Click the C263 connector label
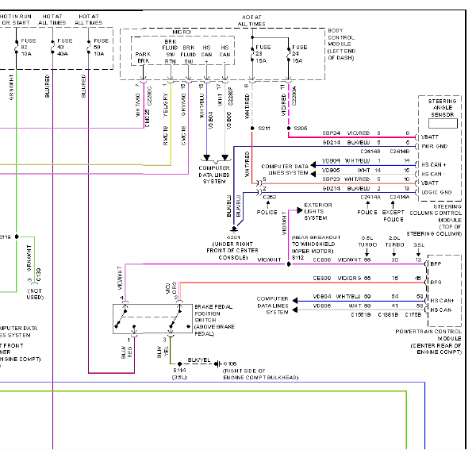 tap(270, 197)
